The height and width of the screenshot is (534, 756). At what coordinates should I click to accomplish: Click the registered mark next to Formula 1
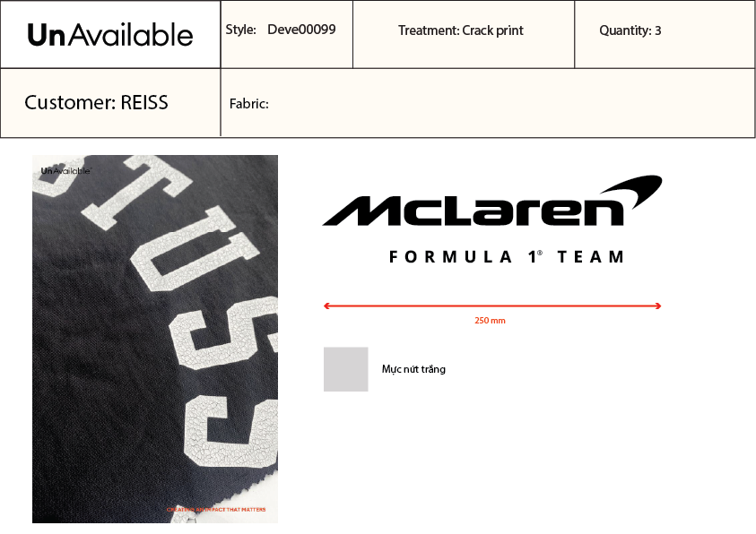click(x=540, y=253)
